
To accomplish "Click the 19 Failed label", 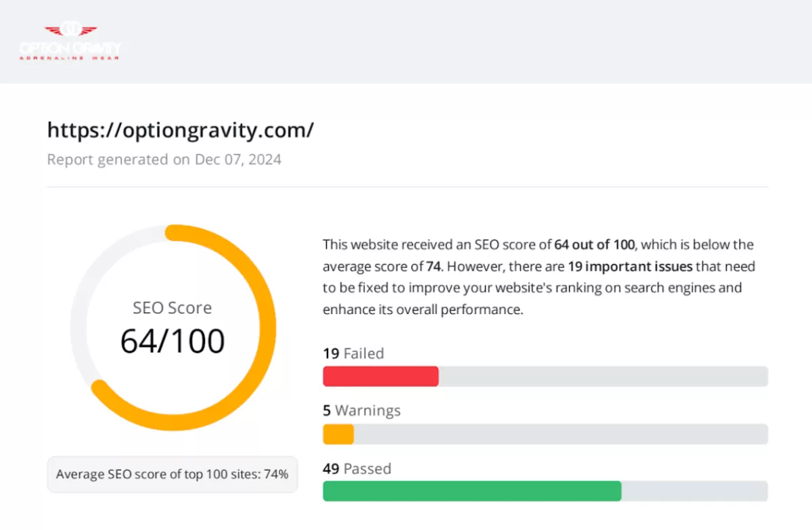I will point(353,353).
